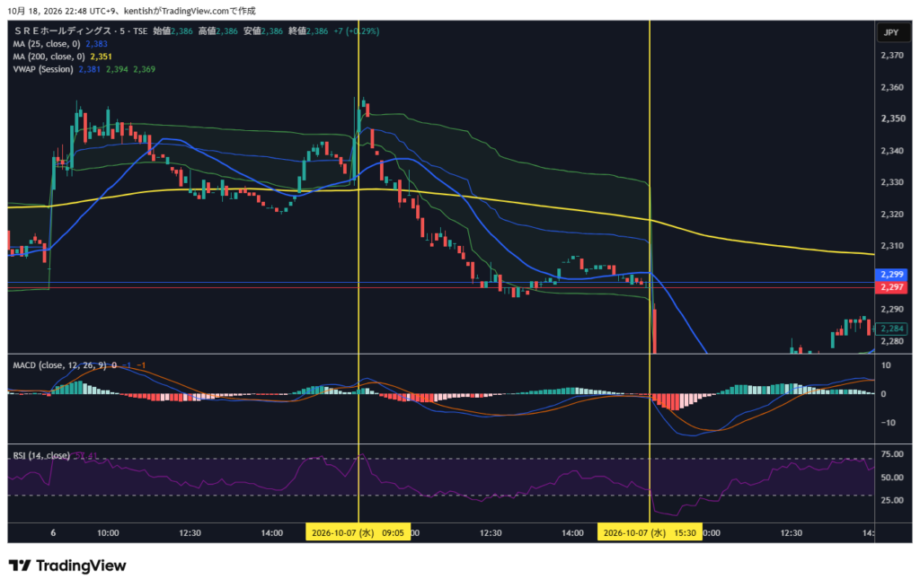Click the 10:00 time axis label
Viewport: 920px width, 588px height.
(x=108, y=533)
